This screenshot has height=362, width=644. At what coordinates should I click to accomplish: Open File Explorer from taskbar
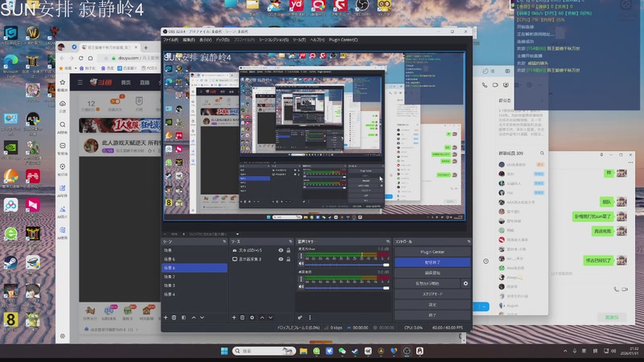(x=303, y=351)
